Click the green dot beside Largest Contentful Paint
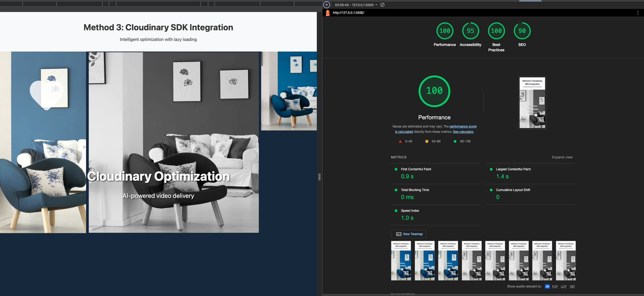This screenshot has height=296, width=644. click(x=491, y=169)
